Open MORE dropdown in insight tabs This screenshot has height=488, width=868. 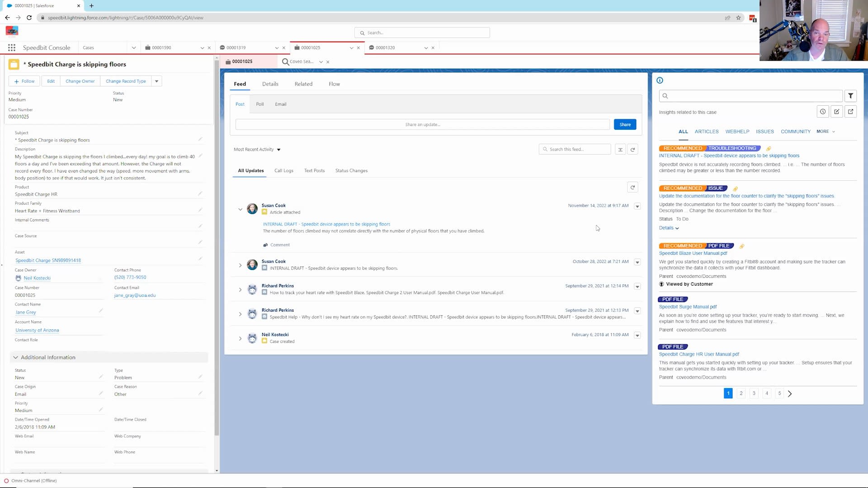pyautogui.click(x=826, y=131)
